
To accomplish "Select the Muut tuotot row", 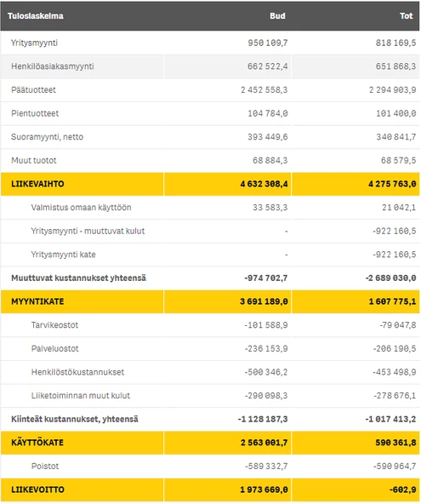I will click(x=210, y=160).
